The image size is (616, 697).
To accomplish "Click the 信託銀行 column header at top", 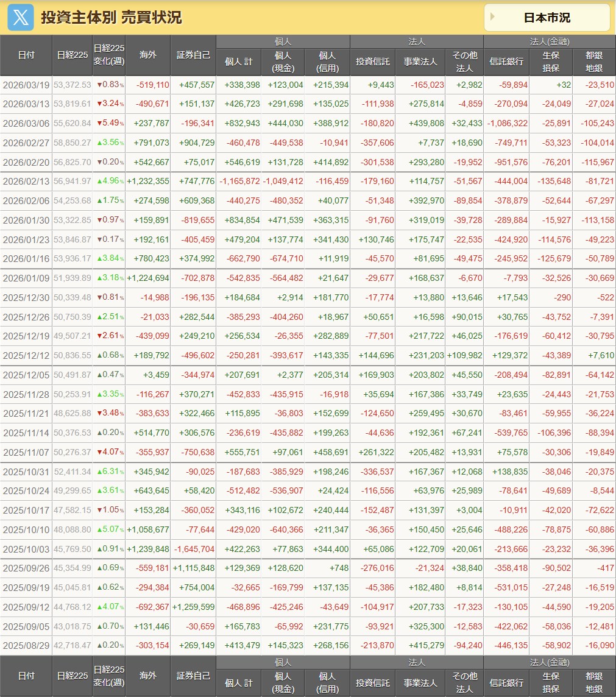I will point(506,62).
